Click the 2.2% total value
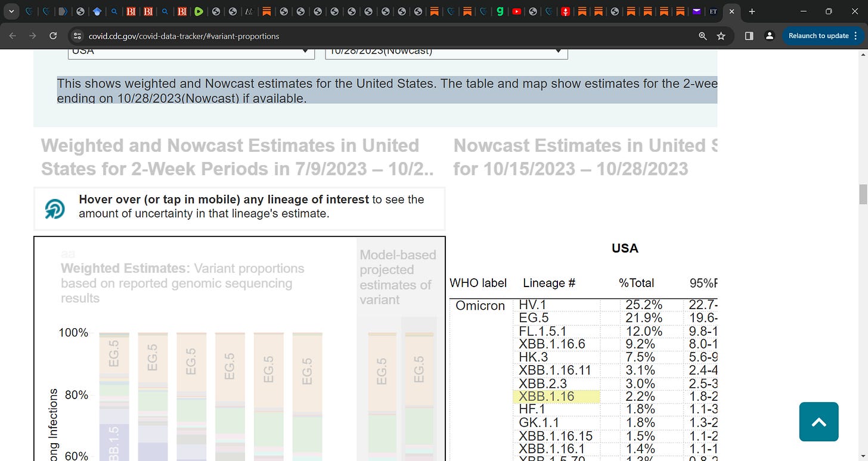 [640, 397]
